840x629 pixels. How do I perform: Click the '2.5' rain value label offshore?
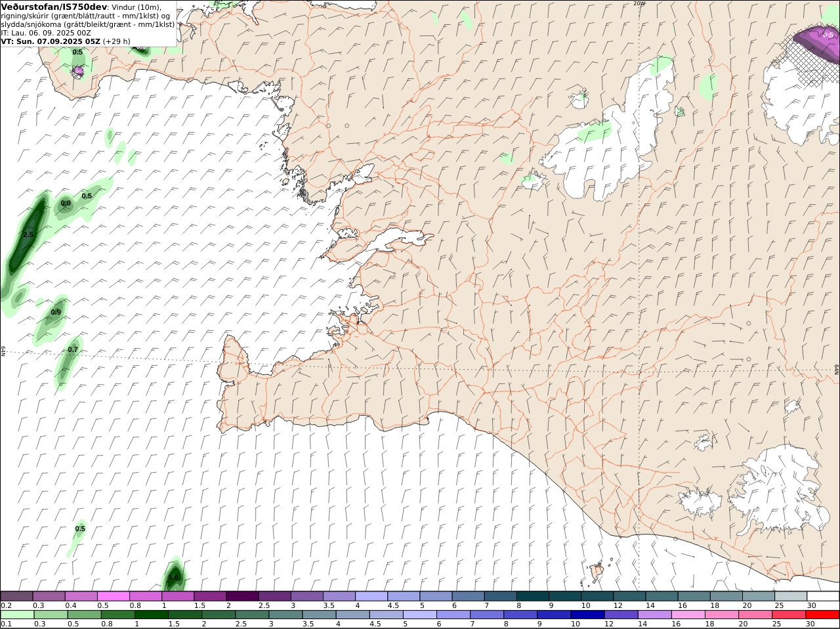coord(28,234)
